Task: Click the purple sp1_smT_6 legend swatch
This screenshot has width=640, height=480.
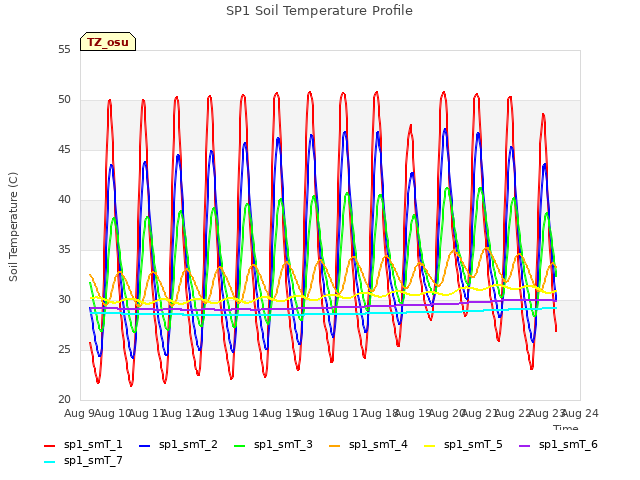Action: pos(524,446)
